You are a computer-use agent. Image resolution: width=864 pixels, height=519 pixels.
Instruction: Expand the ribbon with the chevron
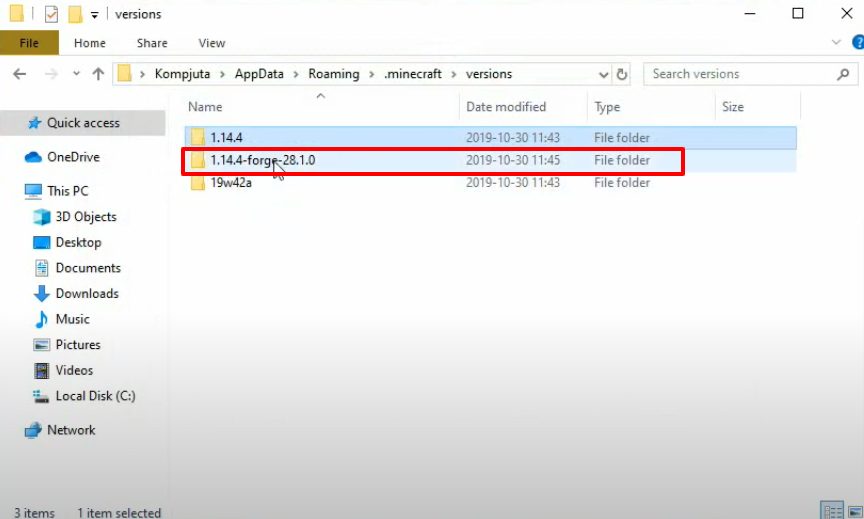(836, 42)
